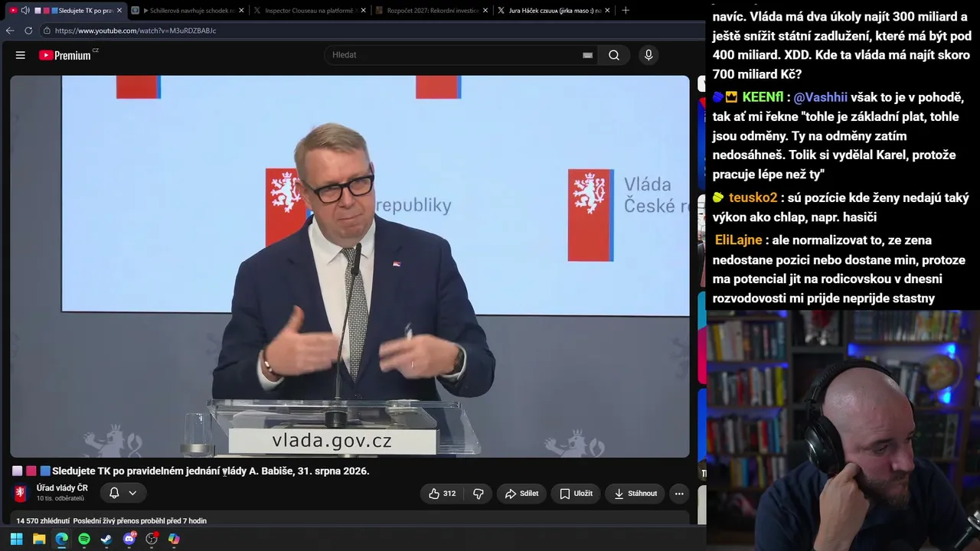Click chat username KEENfl
Image resolution: width=980 pixels, height=551 pixels.
coord(763,98)
